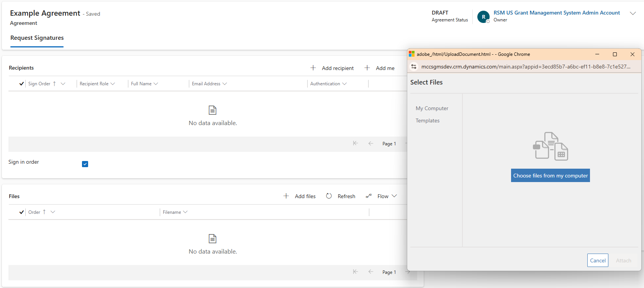The height and width of the screenshot is (288, 644).
Task: Click the Order ascending sort arrow in Files
Action: click(44, 212)
